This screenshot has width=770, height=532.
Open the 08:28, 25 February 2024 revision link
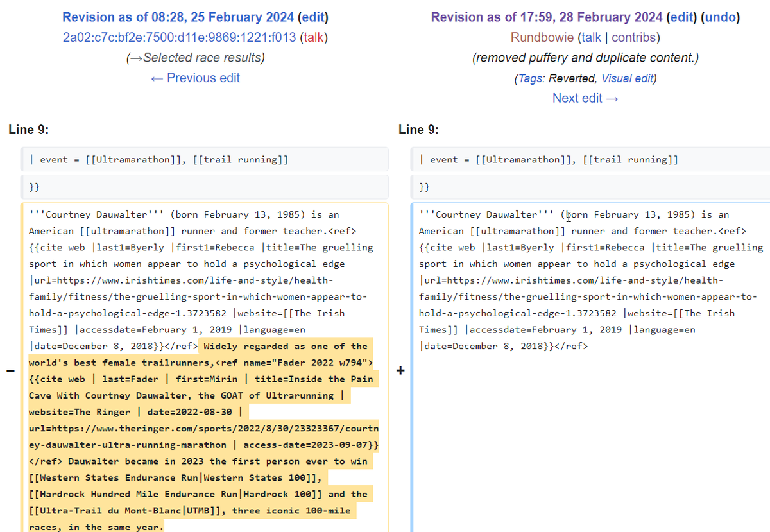pos(178,17)
